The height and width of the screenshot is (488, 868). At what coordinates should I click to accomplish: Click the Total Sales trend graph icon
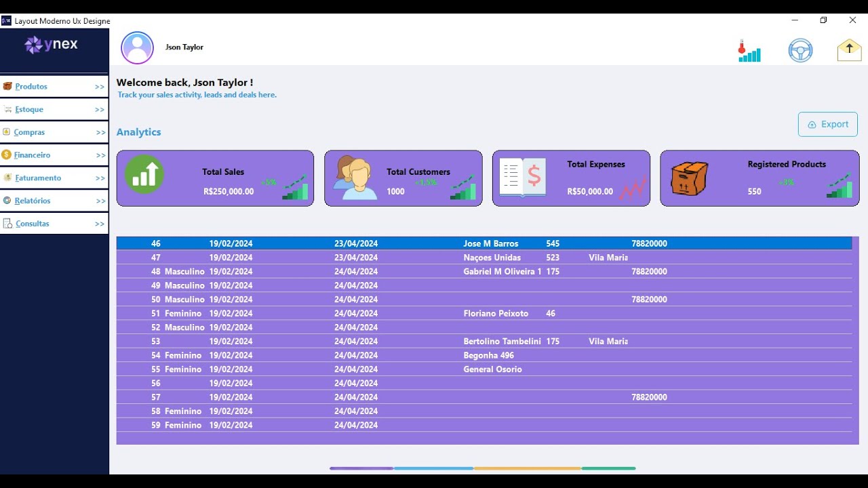pyautogui.click(x=295, y=187)
